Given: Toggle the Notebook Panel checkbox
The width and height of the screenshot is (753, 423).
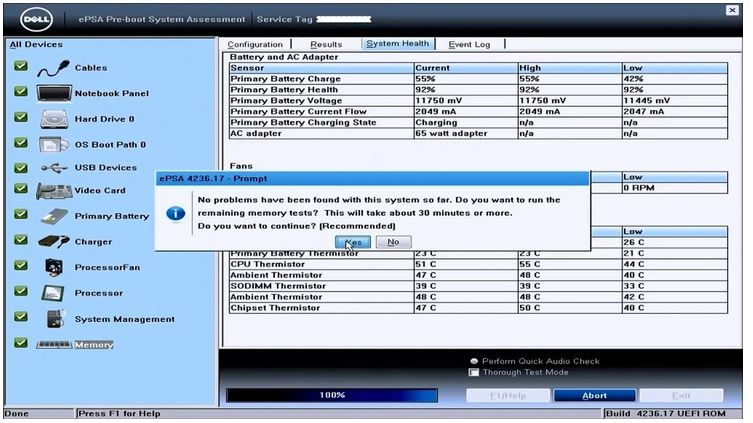Looking at the screenshot, I should pyautogui.click(x=21, y=91).
